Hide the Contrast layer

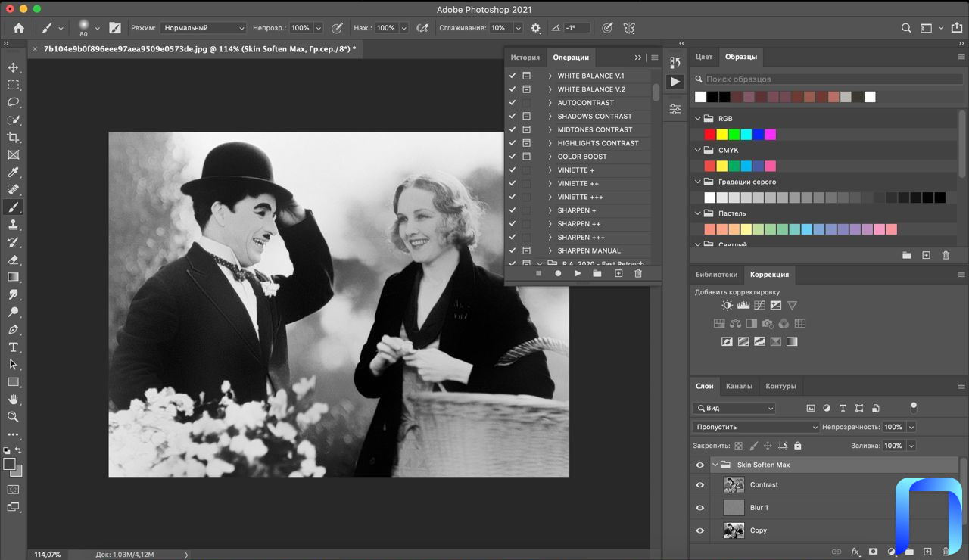(699, 485)
